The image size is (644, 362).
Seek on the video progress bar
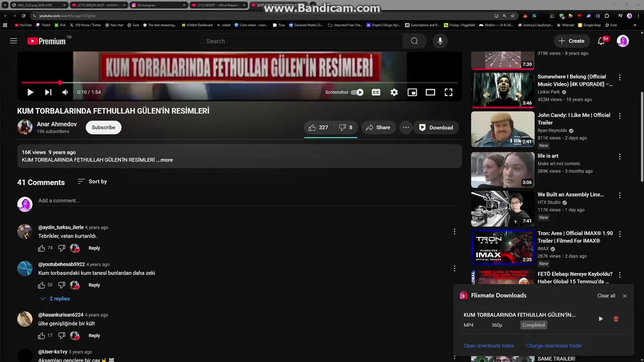pyautogui.click(x=239, y=82)
